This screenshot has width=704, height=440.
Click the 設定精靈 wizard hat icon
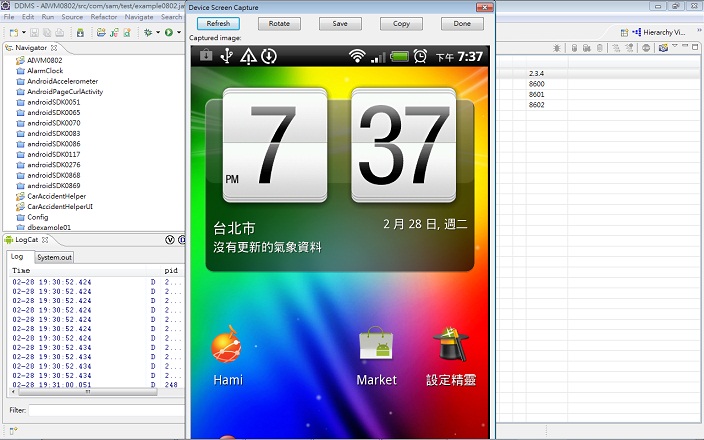(x=451, y=344)
